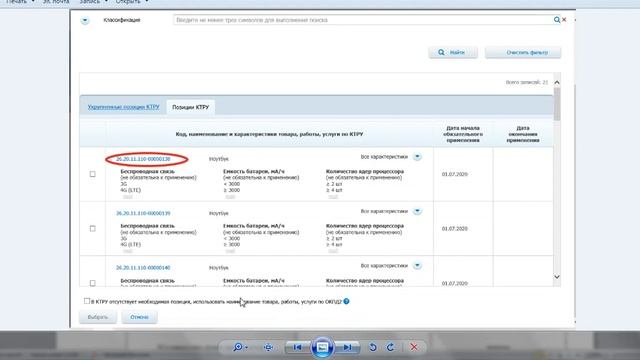Click the 'Дата окончания применения' column header
Viewport: 640px width, 360px height.
[x=523, y=134]
